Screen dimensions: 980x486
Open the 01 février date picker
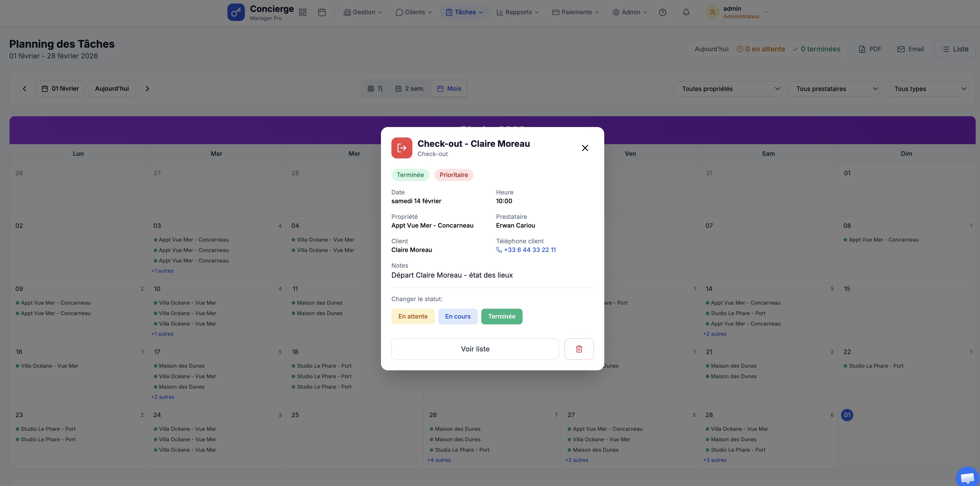pyautogui.click(x=60, y=89)
